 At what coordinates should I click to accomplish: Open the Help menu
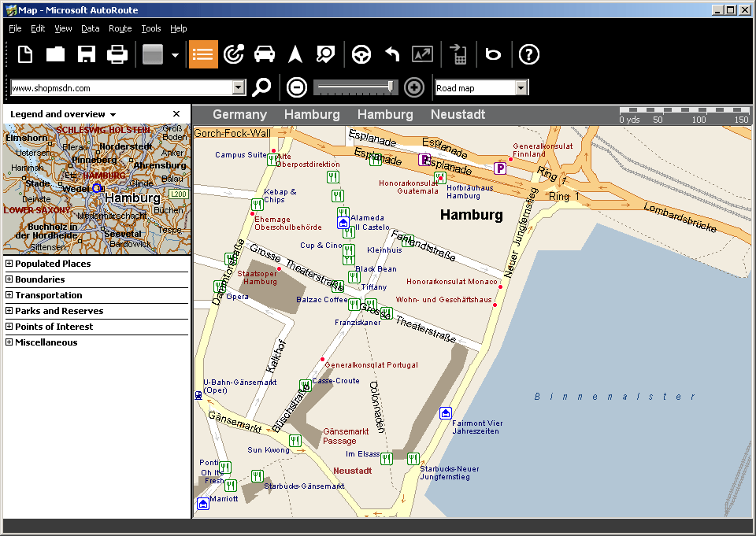pos(179,28)
